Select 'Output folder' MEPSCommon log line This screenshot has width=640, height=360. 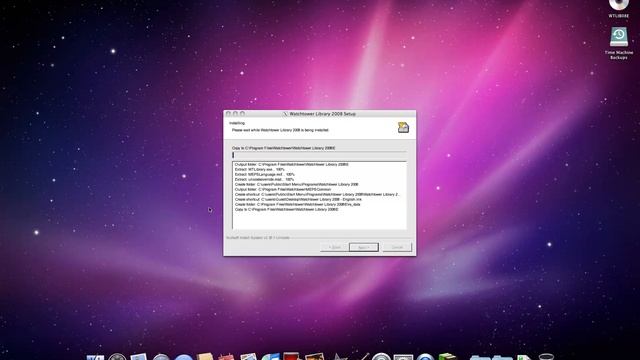[283, 189]
